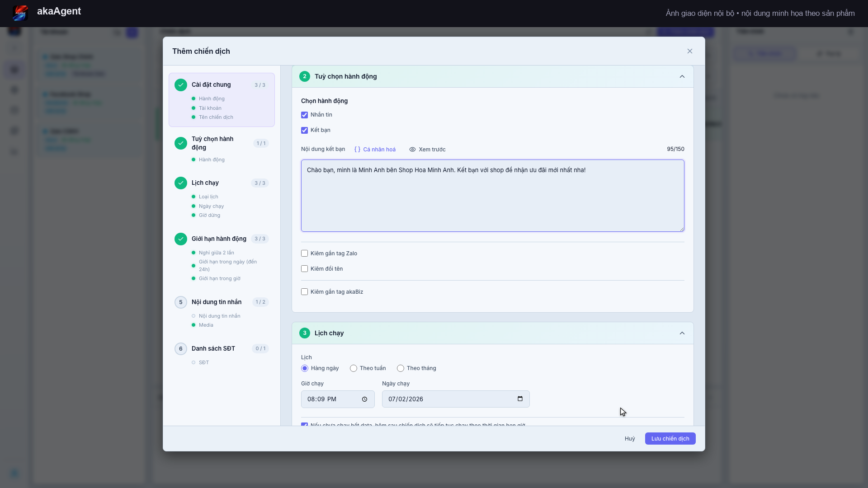Click Loại lịch sub-item
Image resolution: width=868 pixels, height=488 pixels.
208,197
